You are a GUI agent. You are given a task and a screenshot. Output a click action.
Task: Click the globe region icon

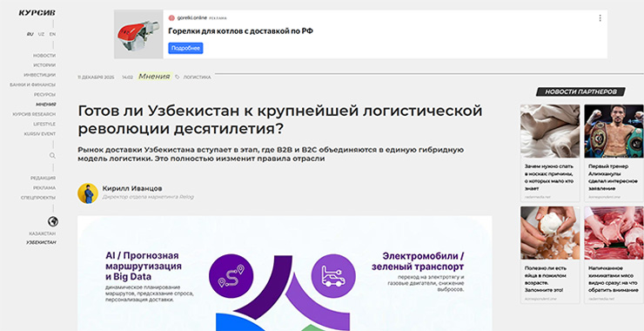52,221
